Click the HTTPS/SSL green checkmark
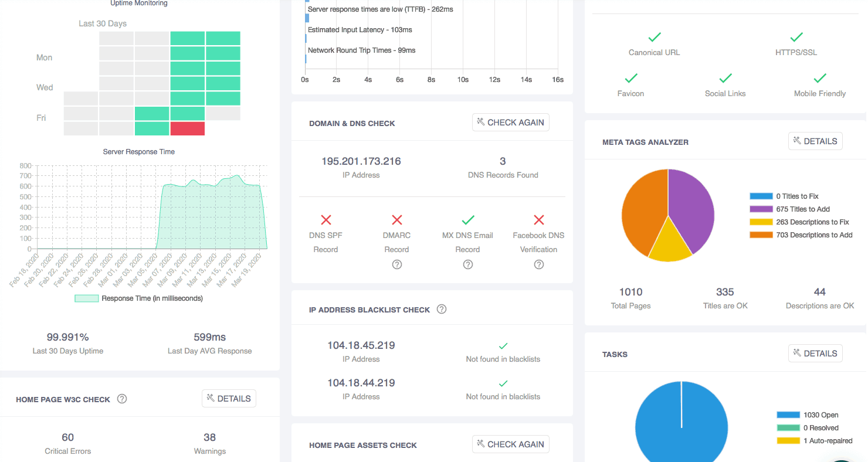 796,38
